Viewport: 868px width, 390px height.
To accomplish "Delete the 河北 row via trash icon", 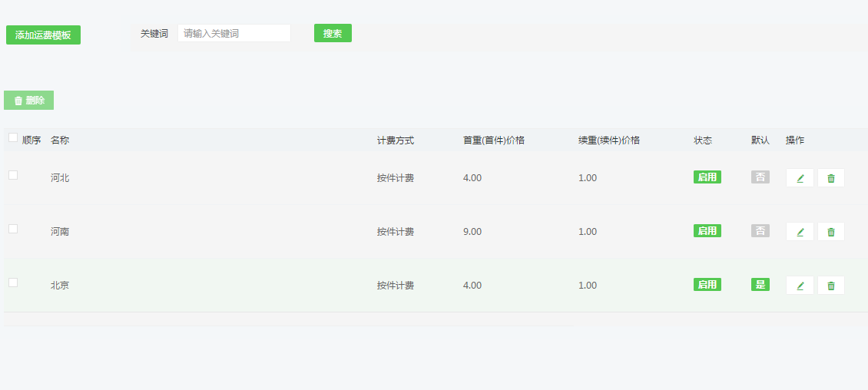I will [831, 178].
